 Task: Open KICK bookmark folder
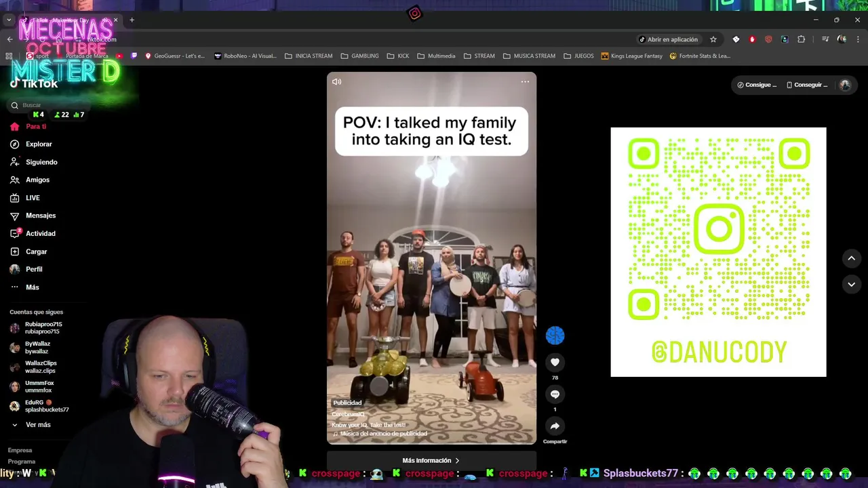point(398,56)
